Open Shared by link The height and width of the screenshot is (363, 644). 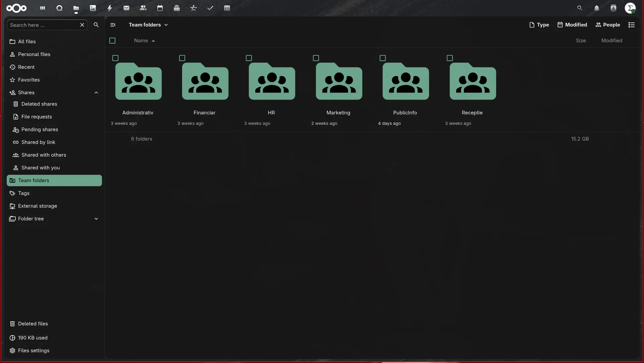click(x=56, y=142)
